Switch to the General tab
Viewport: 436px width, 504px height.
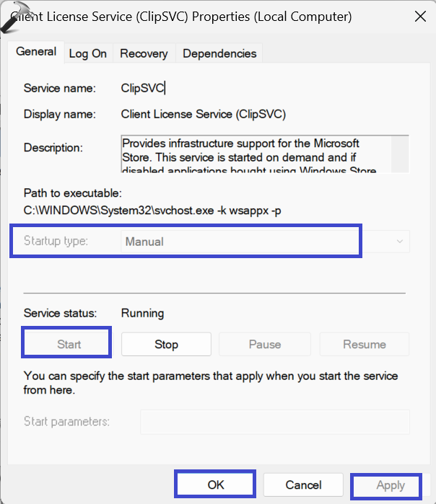[36, 52]
